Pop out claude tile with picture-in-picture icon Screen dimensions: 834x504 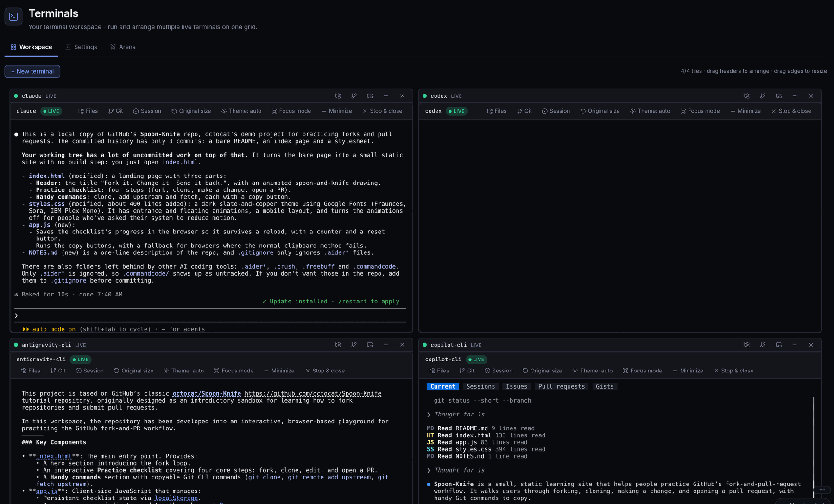(370, 96)
